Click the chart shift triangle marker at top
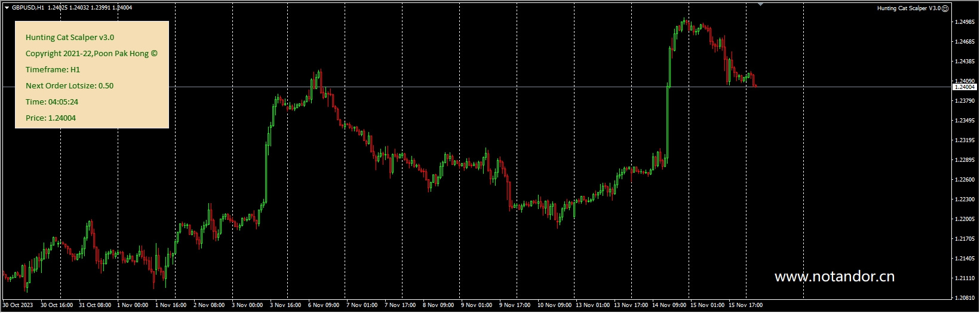 (760, 4)
